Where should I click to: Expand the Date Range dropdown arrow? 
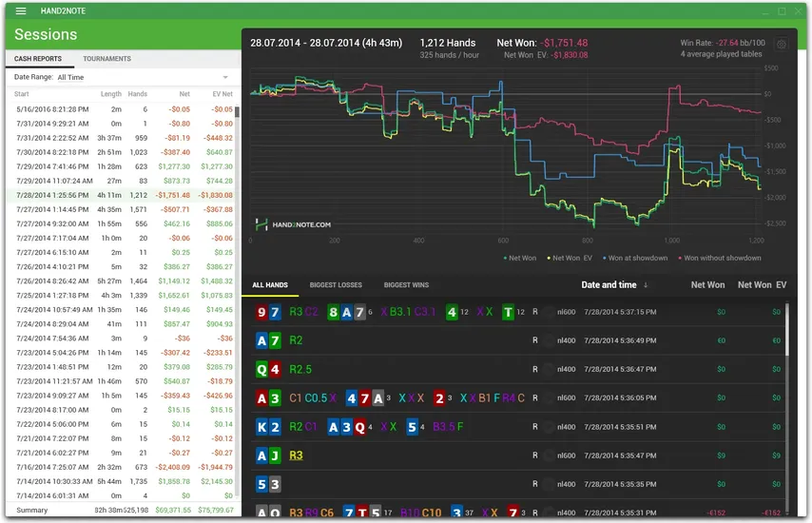[225, 77]
